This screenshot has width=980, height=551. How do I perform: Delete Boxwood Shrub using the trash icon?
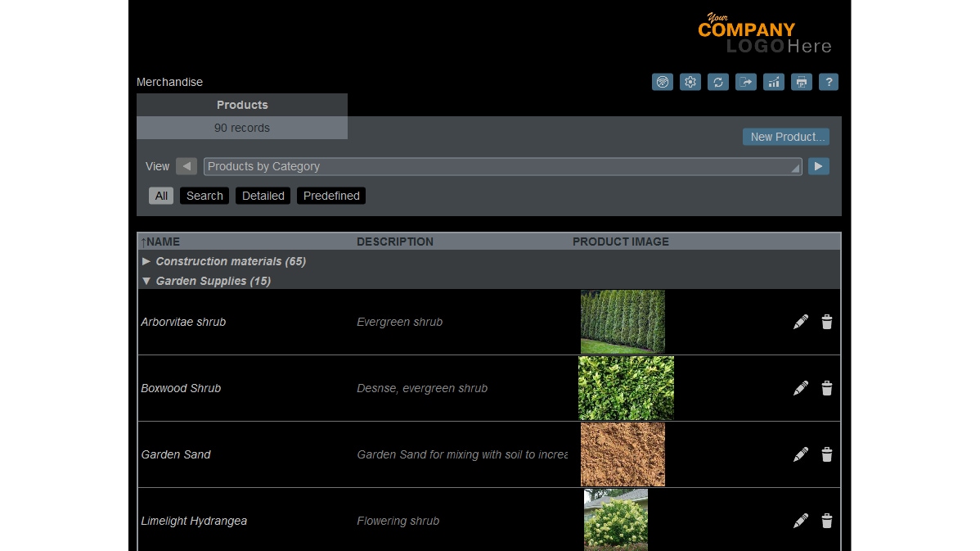click(827, 388)
